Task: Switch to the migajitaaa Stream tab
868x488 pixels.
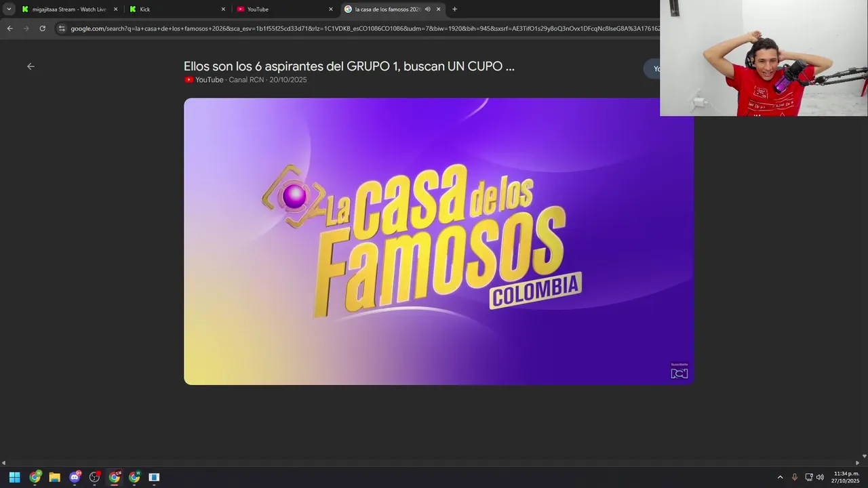Action: pyautogui.click(x=70, y=9)
